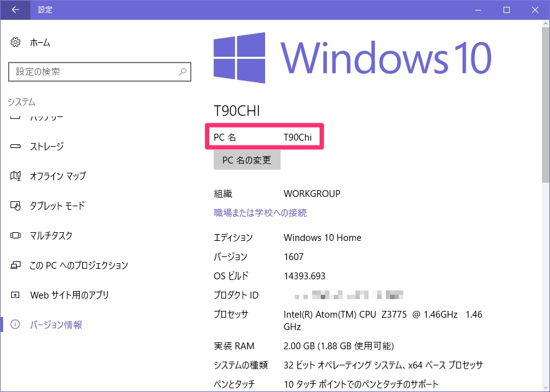Open ホーム settings home
The height and width of the screenshot is (392, 550).
pyautogui.click(x=40, y=43)
